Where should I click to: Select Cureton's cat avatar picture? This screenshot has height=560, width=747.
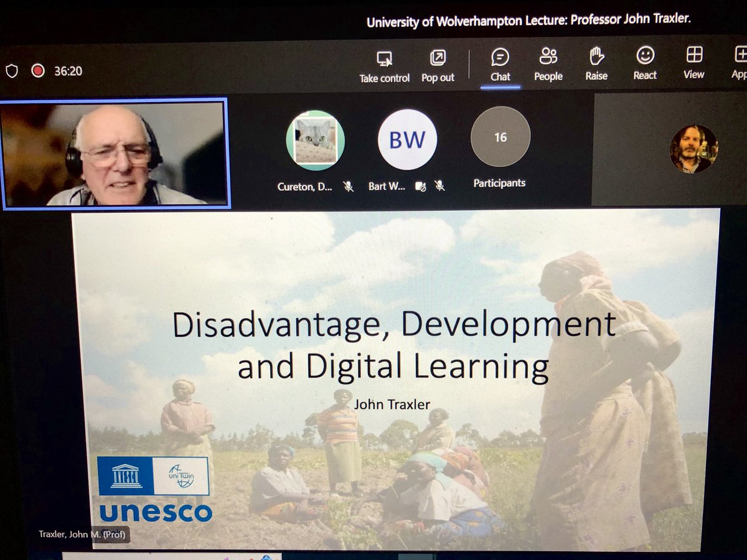click(316, 138)
